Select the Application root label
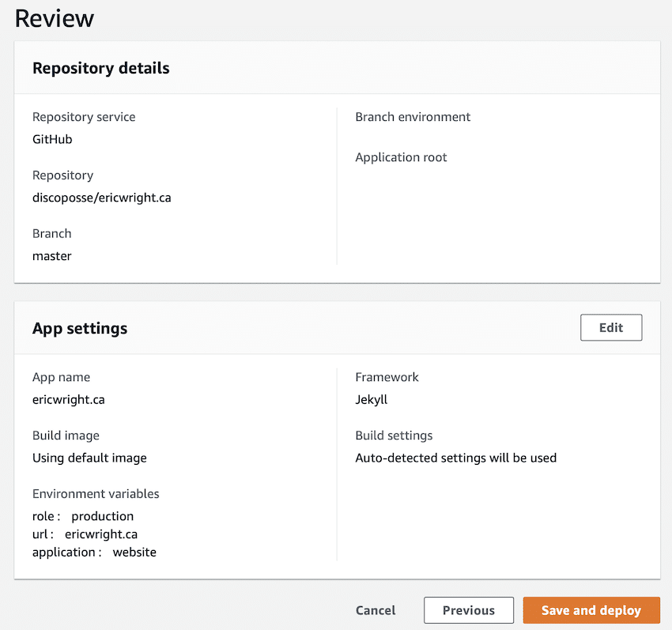Image resolution: width=672 pixels, height=630 pixels. pos(401,157)
